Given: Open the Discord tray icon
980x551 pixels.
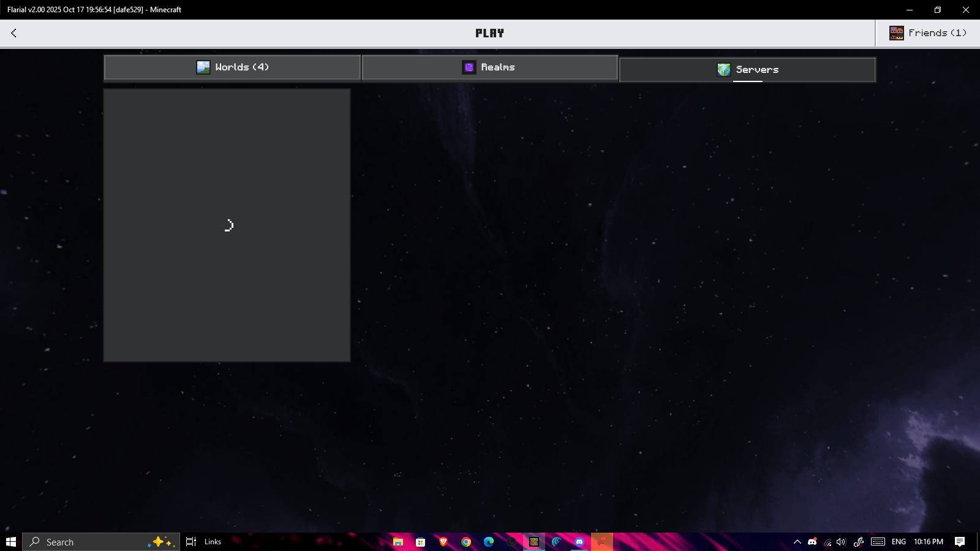Looking at the screenshot, I should (812, 542).
